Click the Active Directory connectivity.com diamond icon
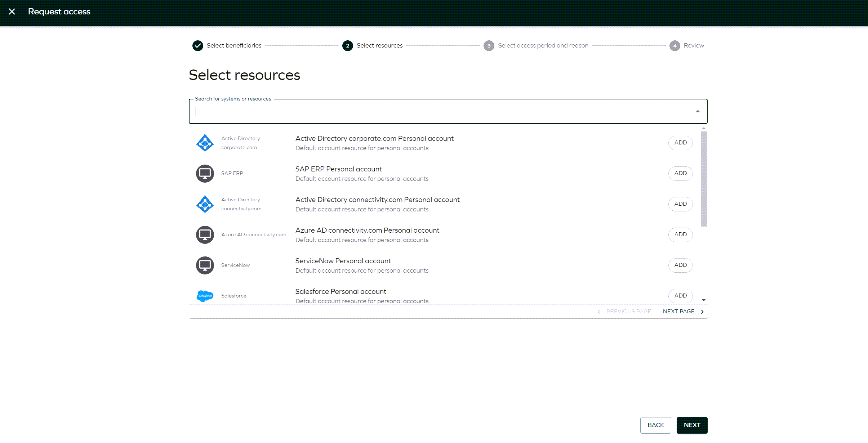This screenshot has width=868, height=443. (205, 204)
